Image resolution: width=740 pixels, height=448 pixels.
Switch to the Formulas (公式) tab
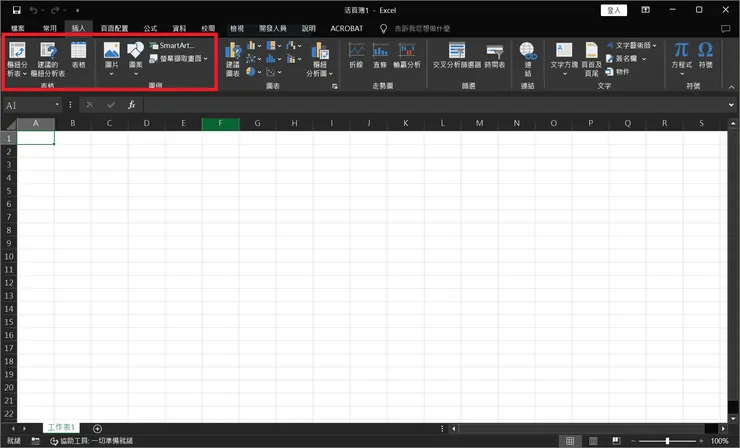coord(150,29)
